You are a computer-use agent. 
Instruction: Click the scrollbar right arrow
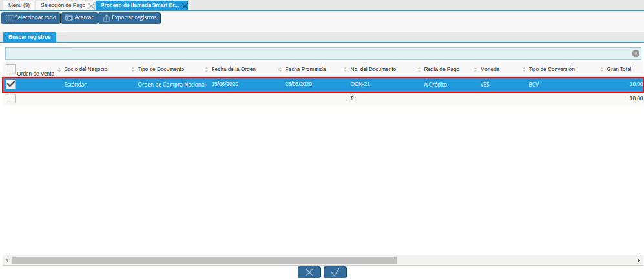point(639,260)
